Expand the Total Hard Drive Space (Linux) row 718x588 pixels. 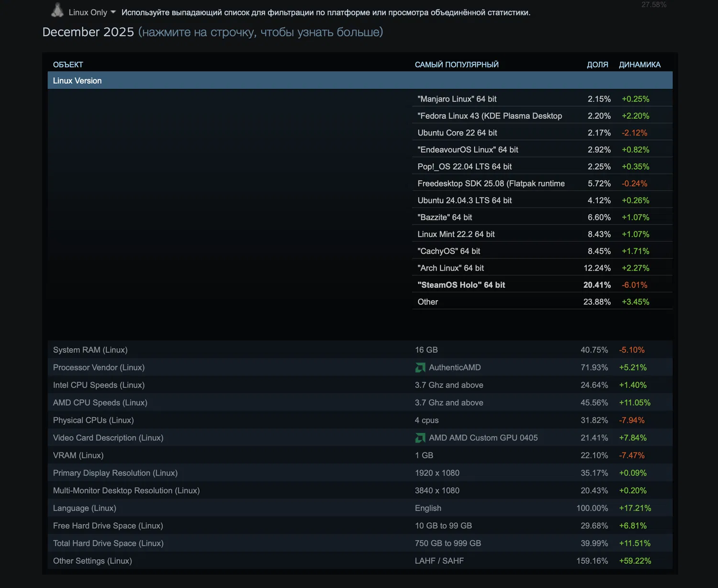(x=360, y=543)
